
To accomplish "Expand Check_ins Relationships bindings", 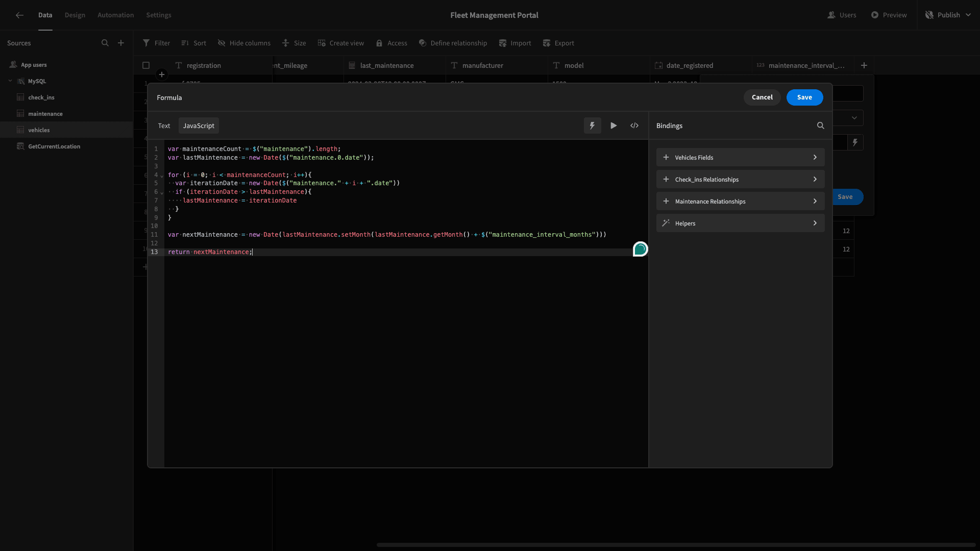I will [740, 179].
